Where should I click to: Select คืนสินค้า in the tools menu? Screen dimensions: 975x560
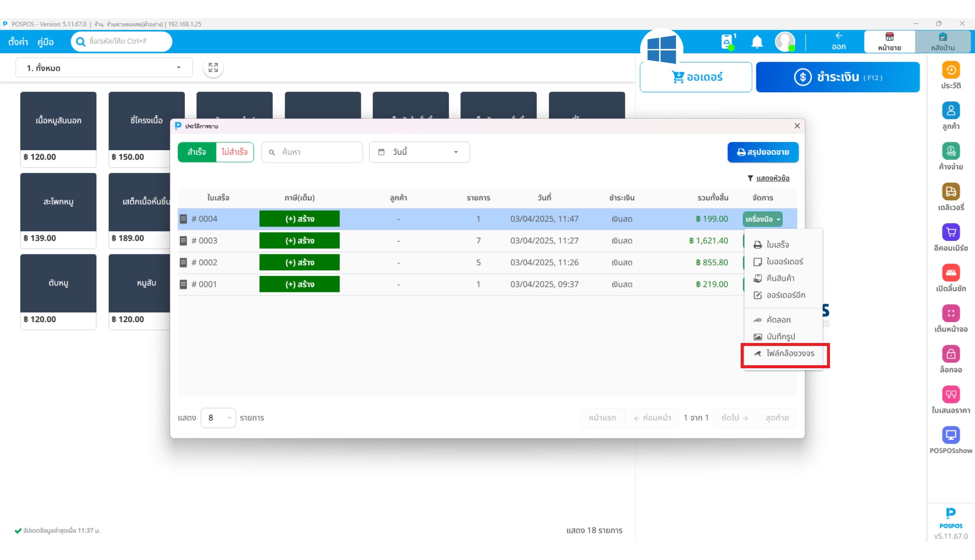click(x=780, y=278)
